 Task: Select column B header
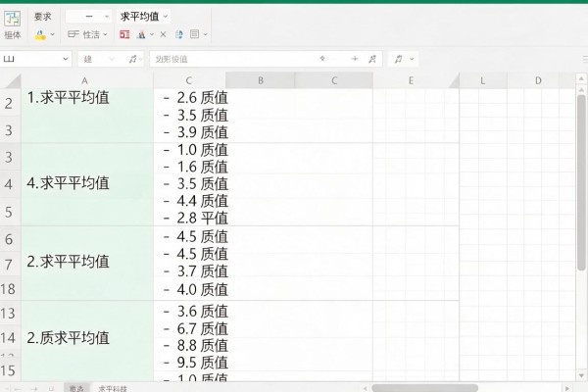[261, 80]
